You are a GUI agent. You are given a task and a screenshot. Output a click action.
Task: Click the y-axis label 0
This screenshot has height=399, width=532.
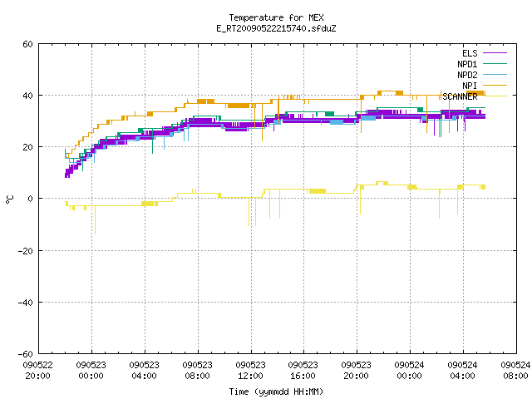(x=31, y=199)
